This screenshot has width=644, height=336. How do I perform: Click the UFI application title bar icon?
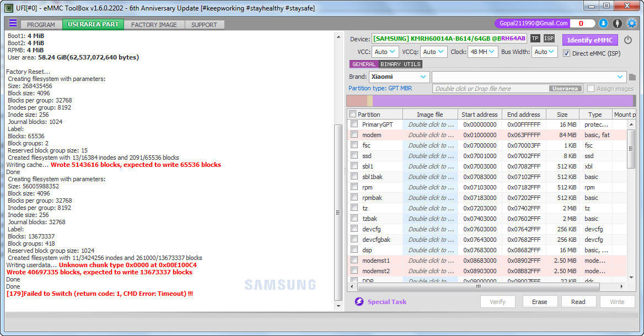8,8
